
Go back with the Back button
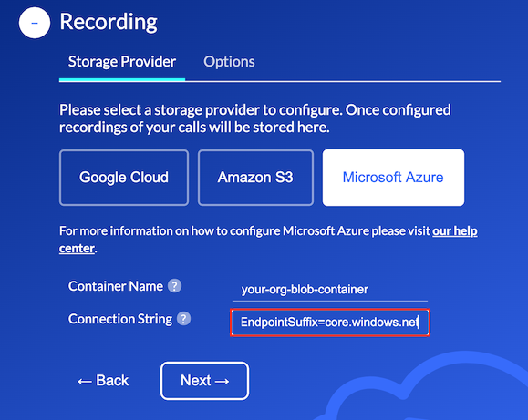pos(103,381)
